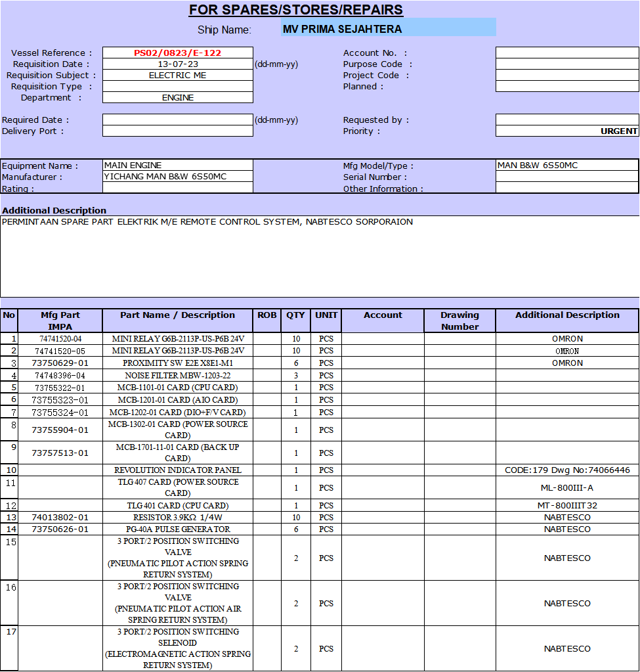The height and width of the screenshot is (672, 640).
Task: Click the PG-40A PULSE GENERATOR cell
Action: pos(178,529)
